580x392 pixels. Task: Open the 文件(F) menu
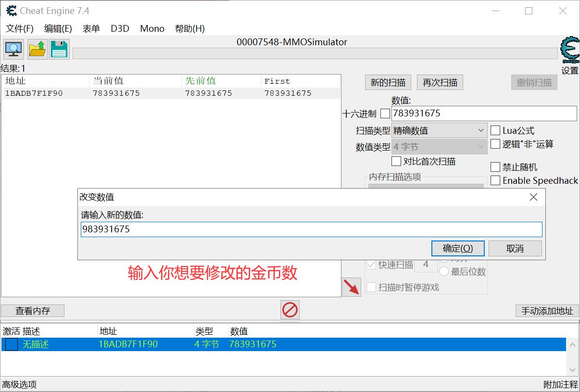click(20, 28)
